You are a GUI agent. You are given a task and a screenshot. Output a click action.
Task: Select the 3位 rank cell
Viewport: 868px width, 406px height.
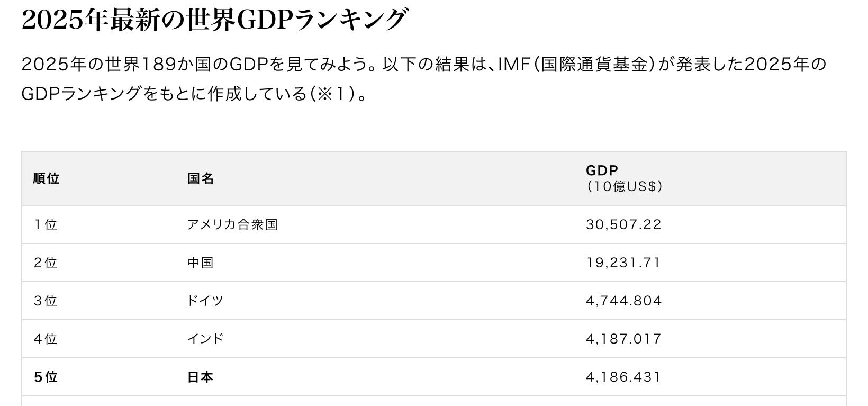(x=45, y=301)
